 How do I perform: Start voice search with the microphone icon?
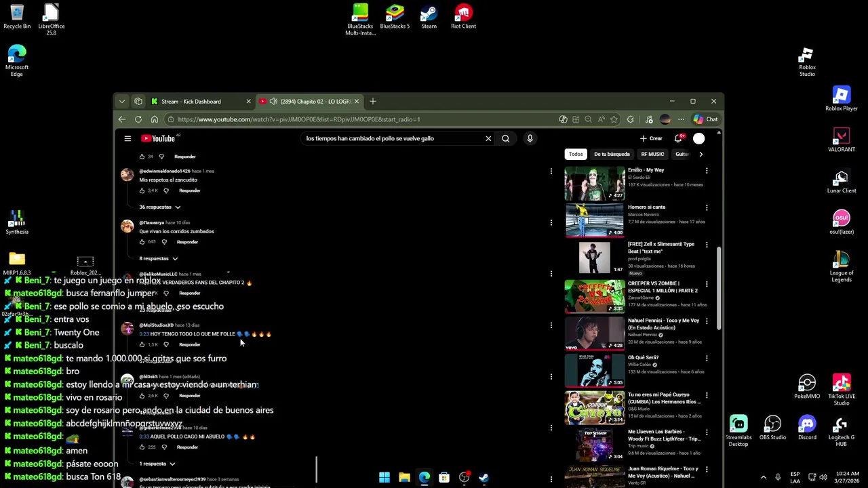coord(530,138)
